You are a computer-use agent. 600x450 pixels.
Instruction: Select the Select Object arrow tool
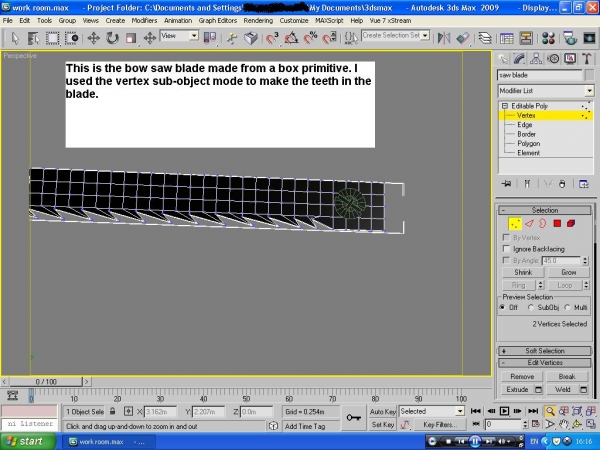point(15,38)
